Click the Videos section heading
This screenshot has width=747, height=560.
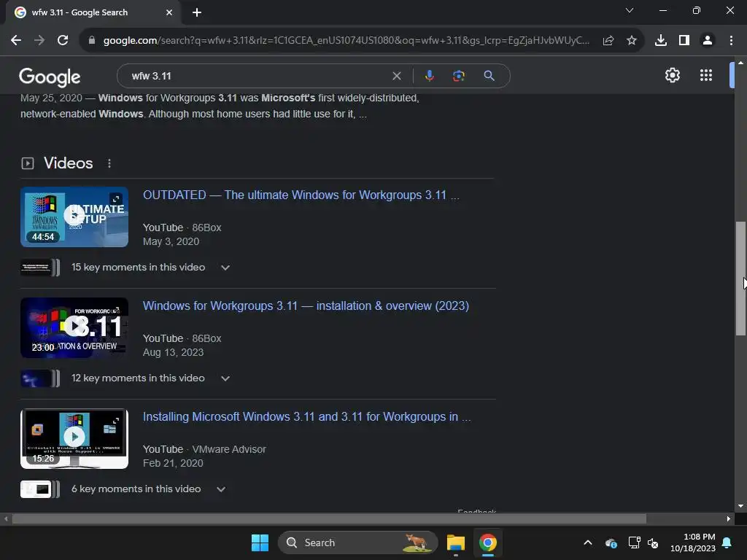[68, 163]
